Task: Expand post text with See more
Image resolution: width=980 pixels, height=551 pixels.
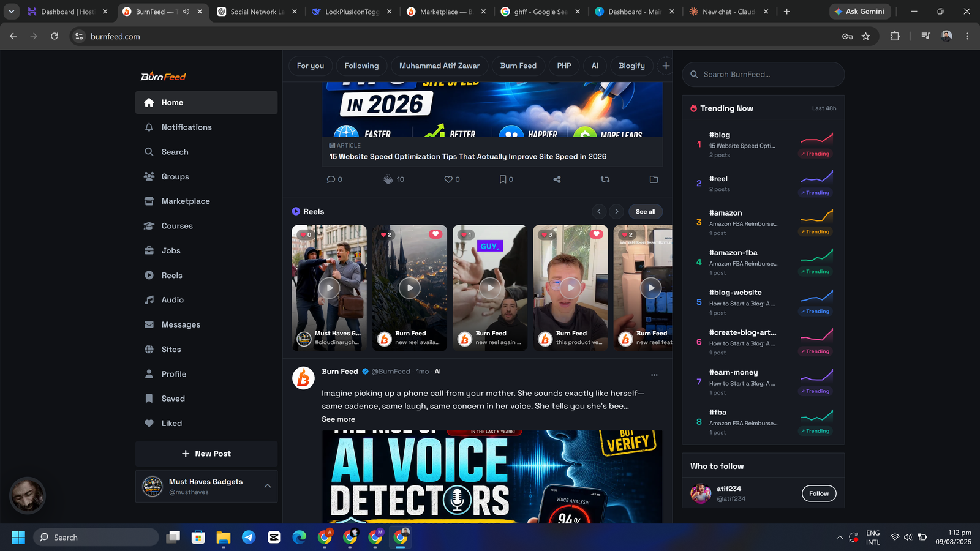Action: click(338, 419)
